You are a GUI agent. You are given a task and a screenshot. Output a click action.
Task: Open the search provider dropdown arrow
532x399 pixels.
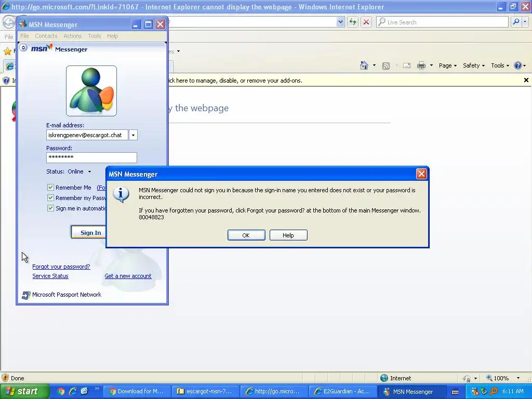525,22
